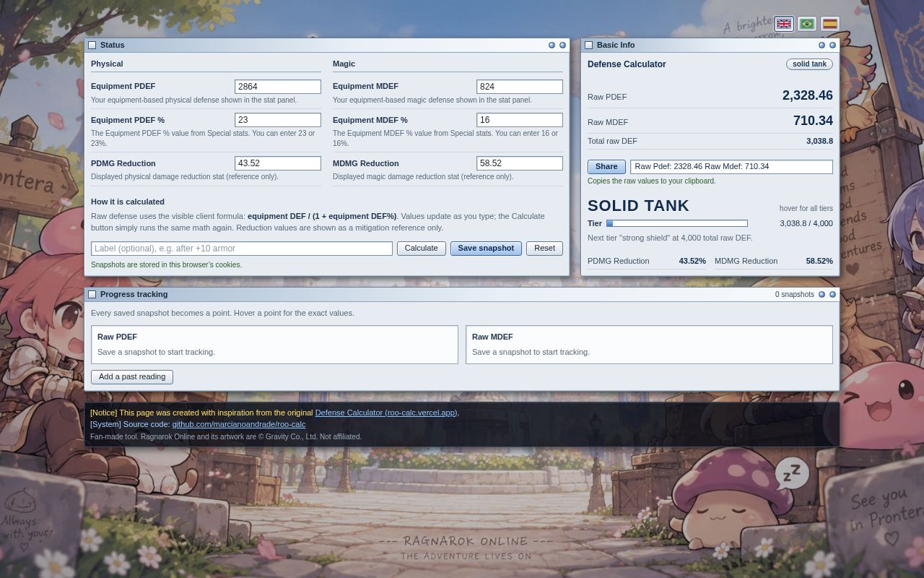
Task: Click the Total raw DEF value 3,038.8
Action: 819,142
